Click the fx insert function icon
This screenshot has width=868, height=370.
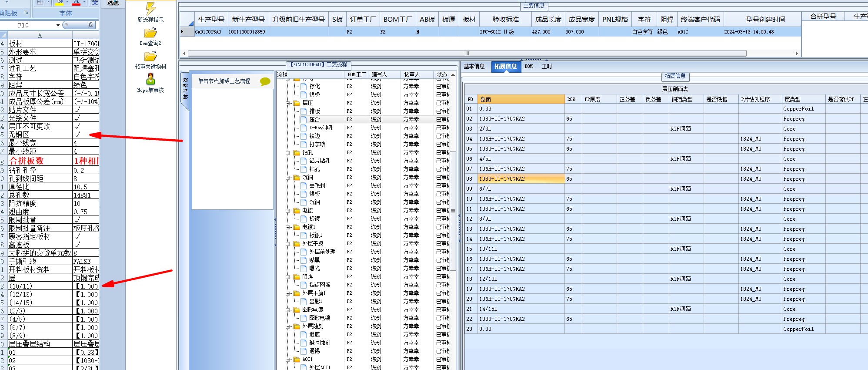click(x=90, y=25)
